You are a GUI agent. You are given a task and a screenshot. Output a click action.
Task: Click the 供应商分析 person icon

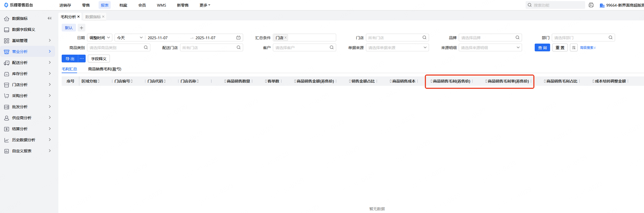coord(7,118)
